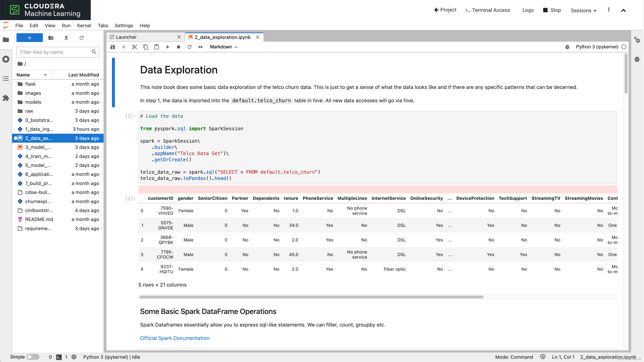Image resolution: width=644 pixels, height=362 pixels.
Task: Click the kernel status circle indicator
Action: (x=624, y=47)
